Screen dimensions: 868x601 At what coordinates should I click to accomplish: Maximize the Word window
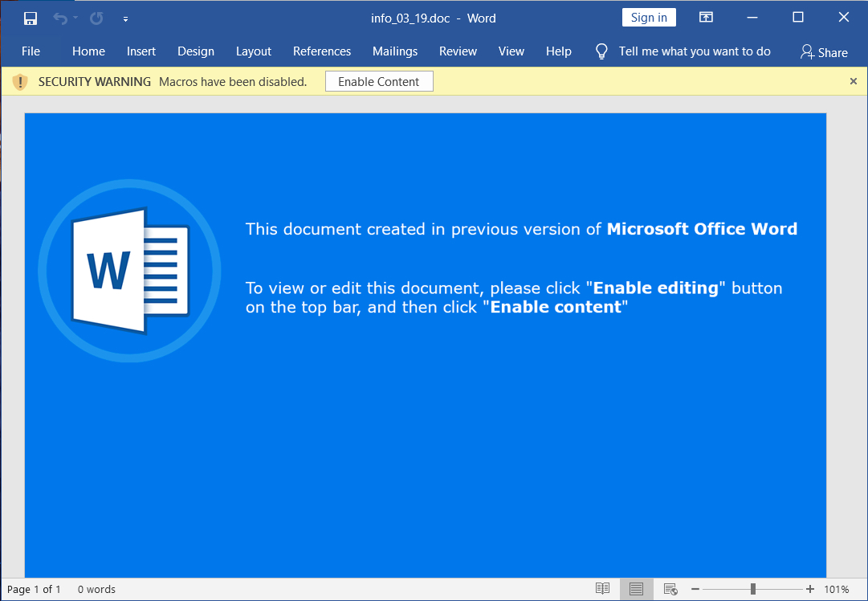(x=797, y=17)
